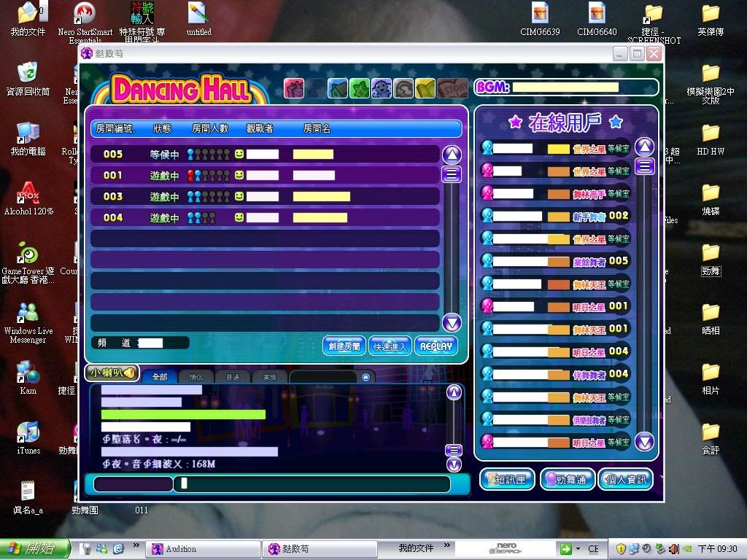Open the 英傑傳 desktop folder
The image size is (747, 560).
pyautogui.click(x=711, y=20)
